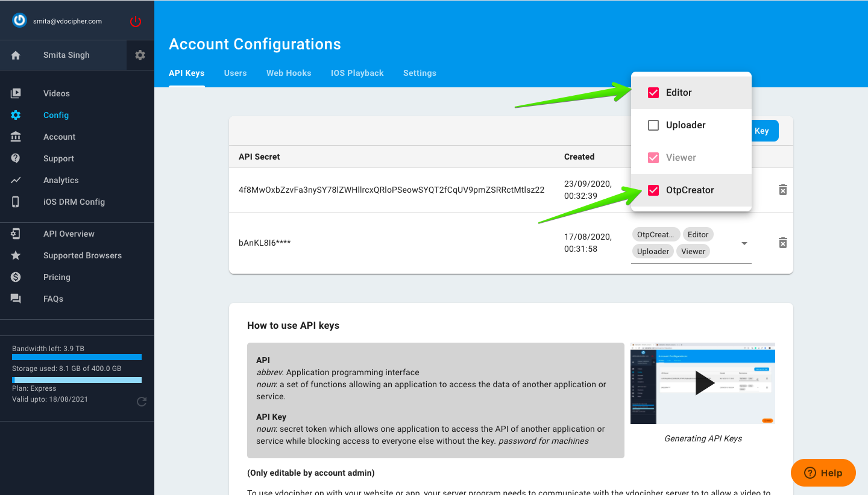Click the Supported Browsers star icon
This screenshot has height=495, width=868.
point(16,255)
